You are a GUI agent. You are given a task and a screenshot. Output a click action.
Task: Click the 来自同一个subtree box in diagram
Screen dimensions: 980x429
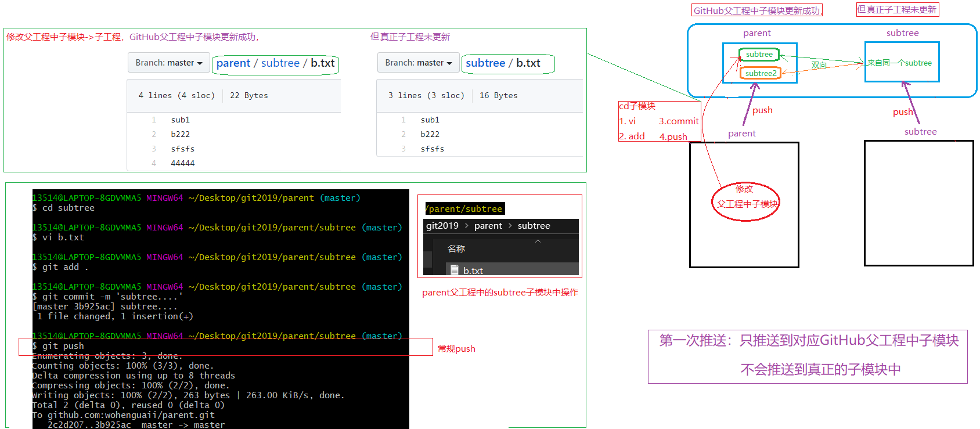(x=901, y=63)
